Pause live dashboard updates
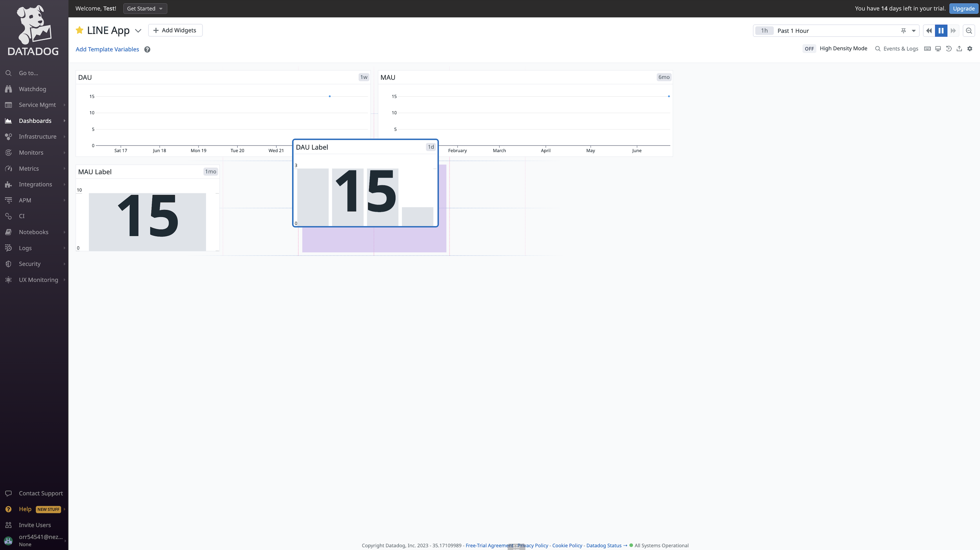This screenshot has width=980, height=550. (x=941, y=31)
